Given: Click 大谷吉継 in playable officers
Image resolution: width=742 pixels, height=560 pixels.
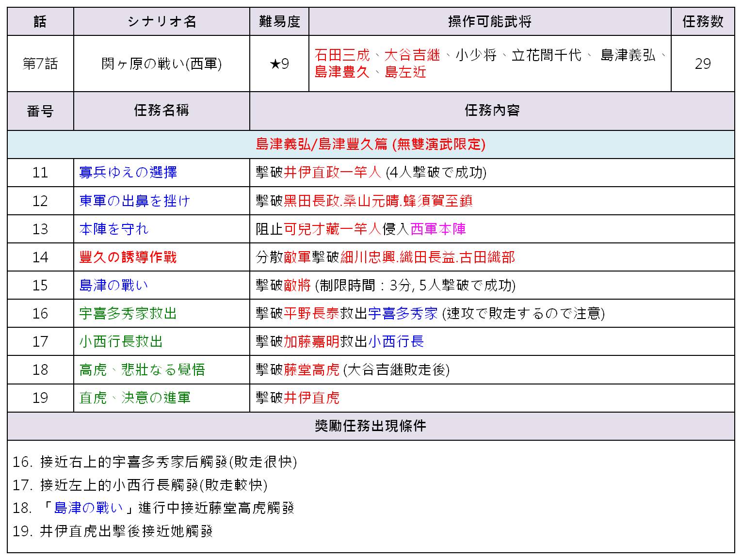Looking at the screenshot, I should point(412,55).
